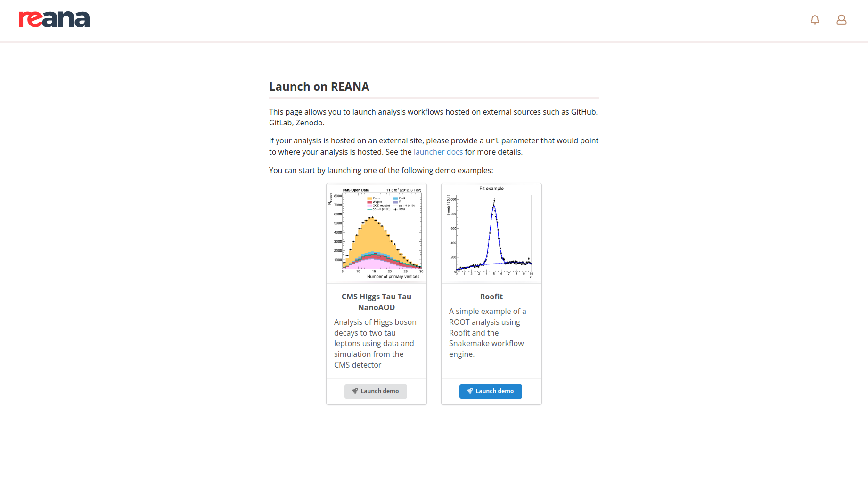Click the Fit example plot thumbnail
The height and width of the screenshot is (486, 868).
(491, 233)
